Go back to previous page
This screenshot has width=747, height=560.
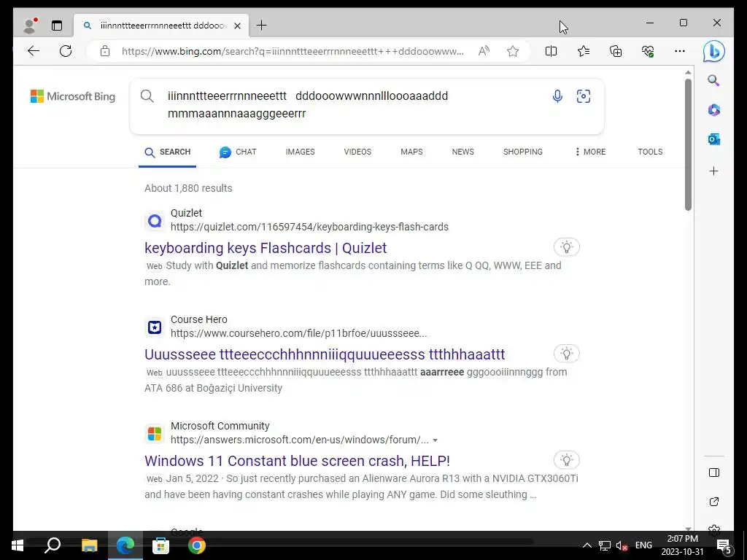pos(34,51)
